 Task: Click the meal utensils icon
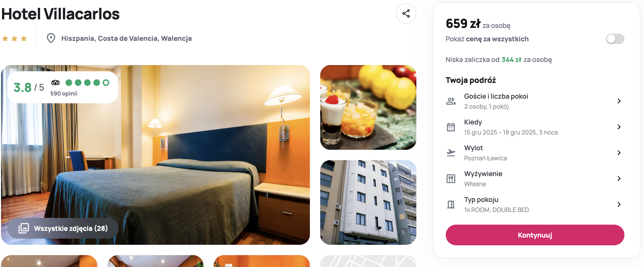pos(451,179)
